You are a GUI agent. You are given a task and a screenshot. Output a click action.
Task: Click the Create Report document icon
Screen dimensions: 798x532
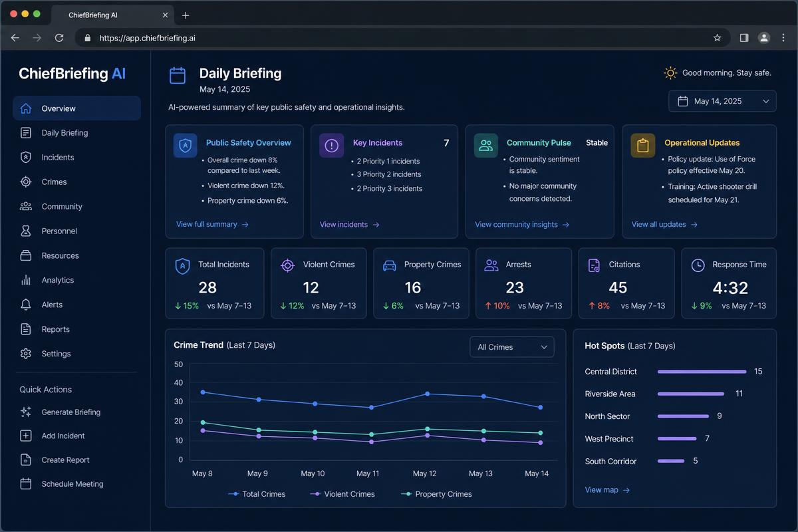pyautogui.click(x=26, y=460)
